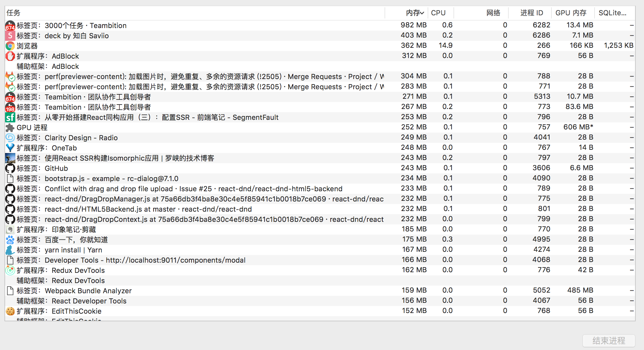Viewport: 644px width, 350px height.
Task: Click the Redux DevTools extension icon
Action: click(10, 270)
